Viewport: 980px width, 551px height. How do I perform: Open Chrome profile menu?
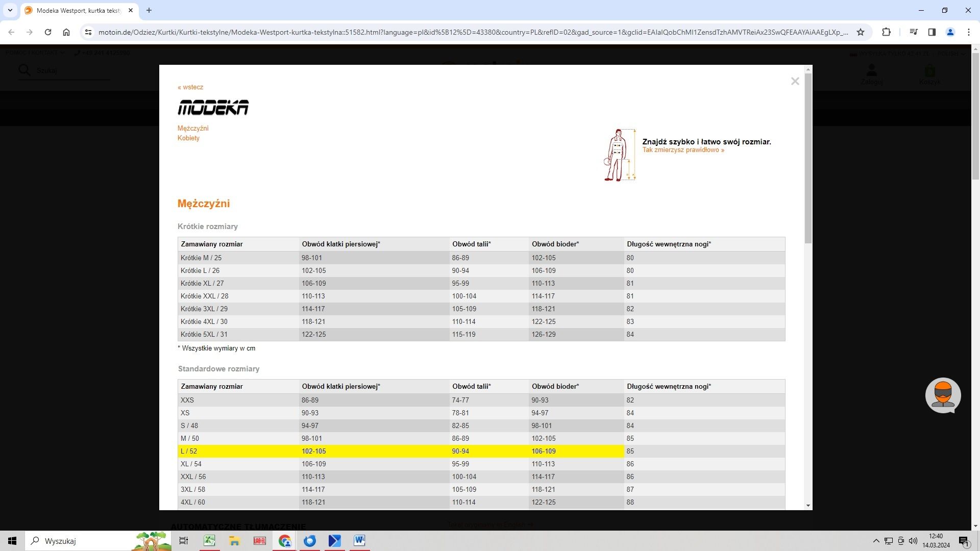tap(950, 32)
